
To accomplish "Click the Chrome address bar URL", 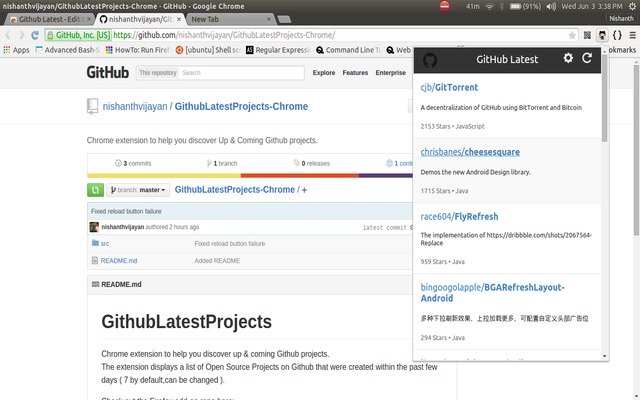I will click(224, 35).
